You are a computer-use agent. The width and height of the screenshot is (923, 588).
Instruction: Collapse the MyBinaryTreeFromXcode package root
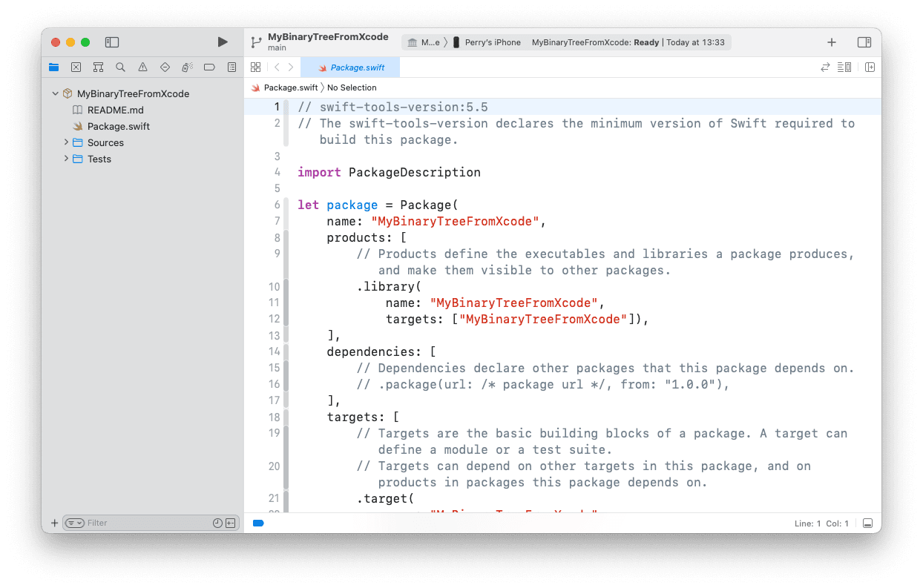click(x=55, y=94)
